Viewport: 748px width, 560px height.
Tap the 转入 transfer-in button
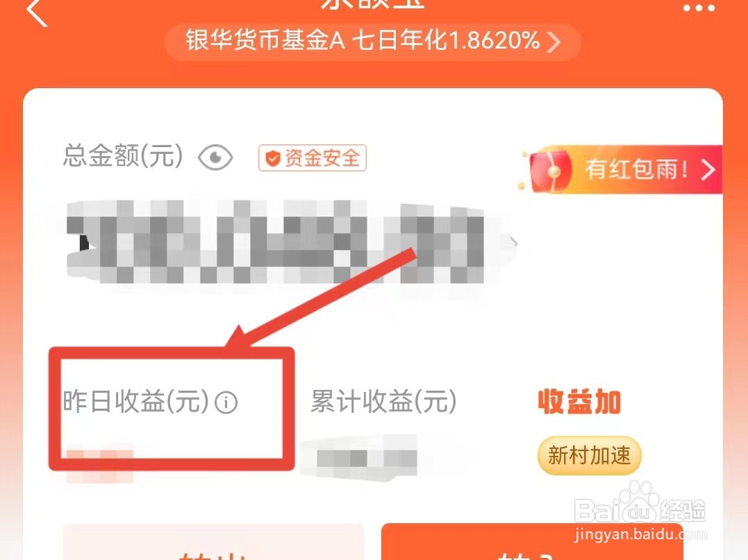[532, 543]
